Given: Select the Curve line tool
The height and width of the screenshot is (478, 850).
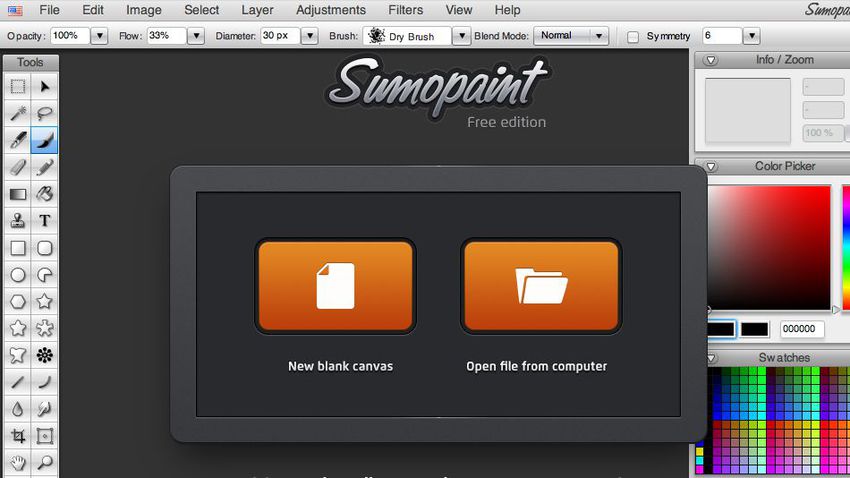Looking at the screenshot, I should (44, 382).
